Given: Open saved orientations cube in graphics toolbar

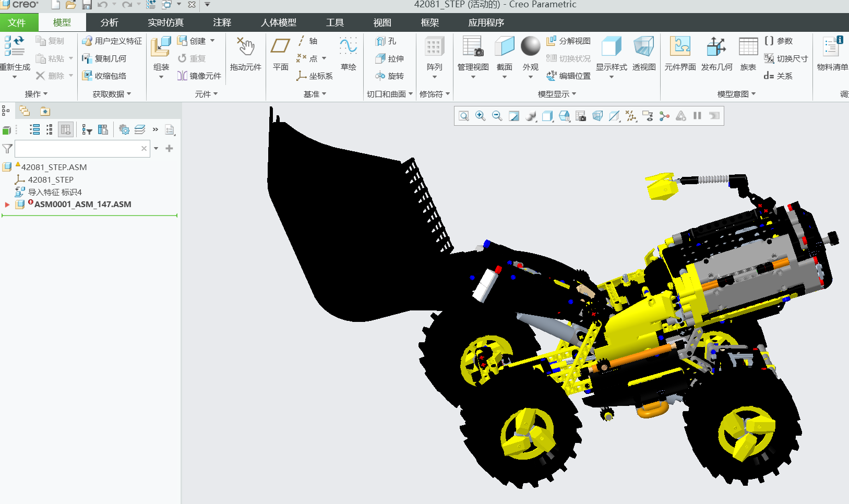Looking at the screenshot, I should (564, 116).
